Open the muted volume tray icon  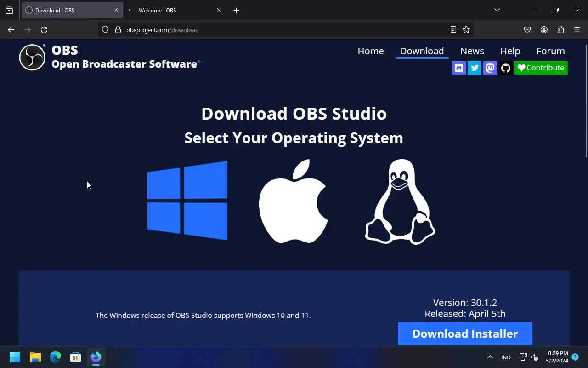535,357
